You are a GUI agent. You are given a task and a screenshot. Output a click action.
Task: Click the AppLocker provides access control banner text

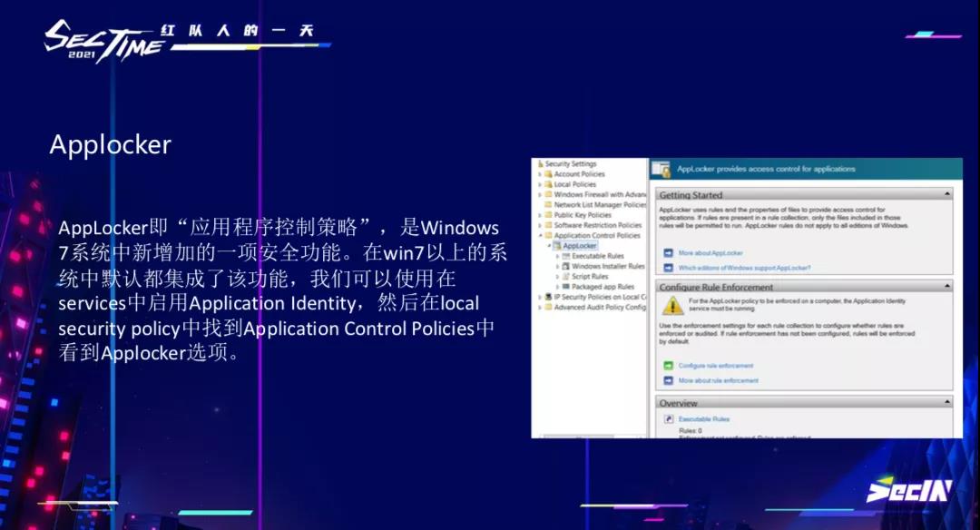pos(766,169)
